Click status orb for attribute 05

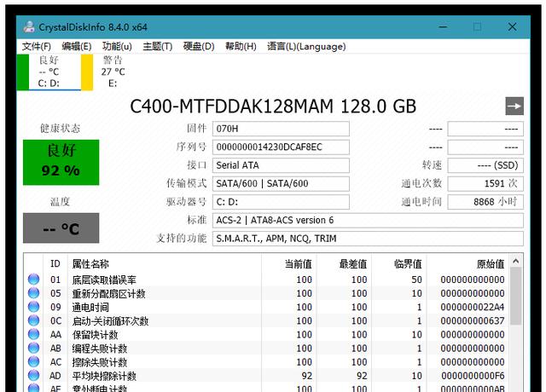[34, 293]
